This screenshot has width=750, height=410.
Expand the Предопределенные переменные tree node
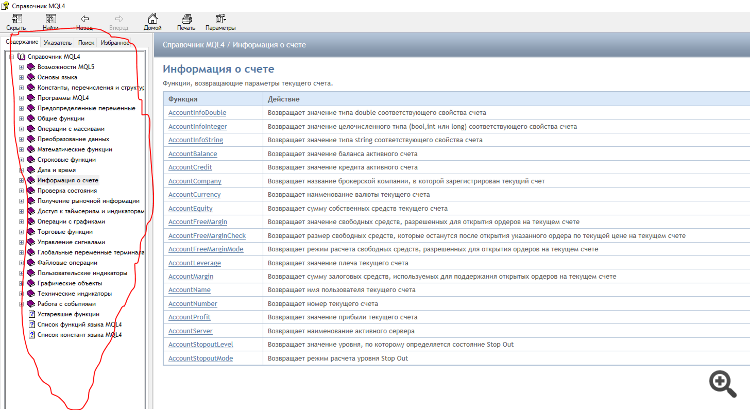(x=21, y=108)
